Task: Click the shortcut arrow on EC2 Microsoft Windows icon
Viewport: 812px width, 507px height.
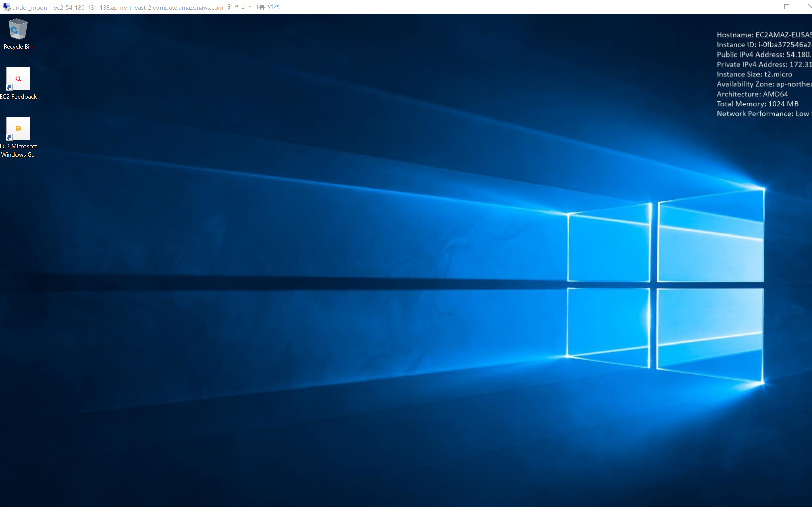Action: point(9,137)
